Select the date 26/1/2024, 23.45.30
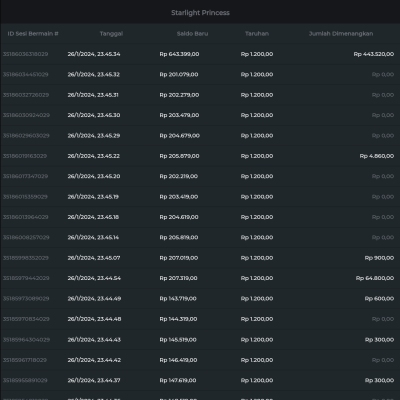 coord(94,115)
